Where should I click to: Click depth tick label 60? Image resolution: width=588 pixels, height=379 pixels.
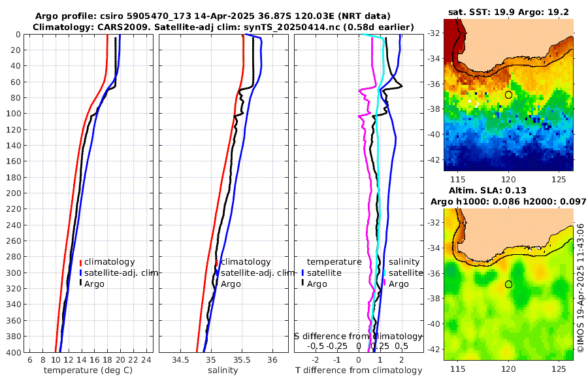pos(16,82)
